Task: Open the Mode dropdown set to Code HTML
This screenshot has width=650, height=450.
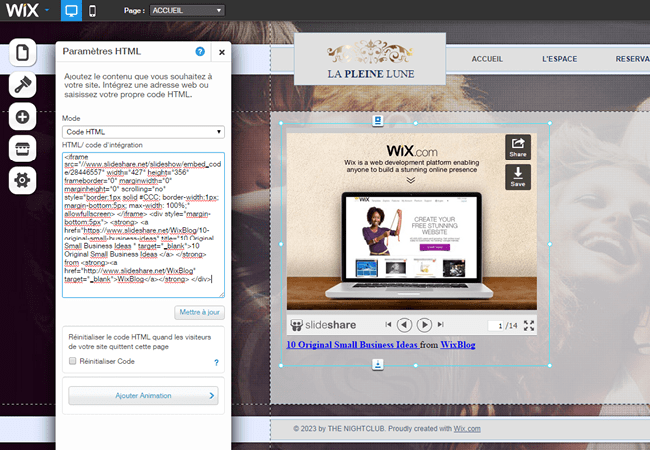Action: (x=143, y=132)
